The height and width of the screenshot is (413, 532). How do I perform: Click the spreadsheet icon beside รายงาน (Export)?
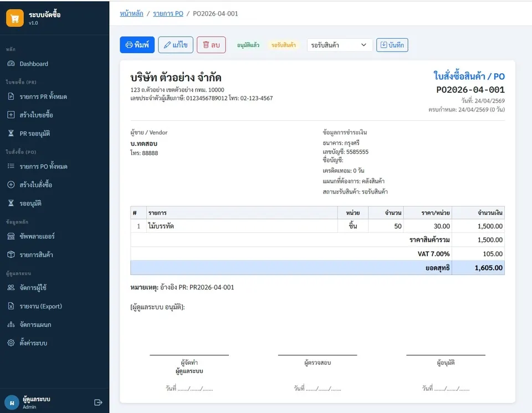tap(11, 306)
